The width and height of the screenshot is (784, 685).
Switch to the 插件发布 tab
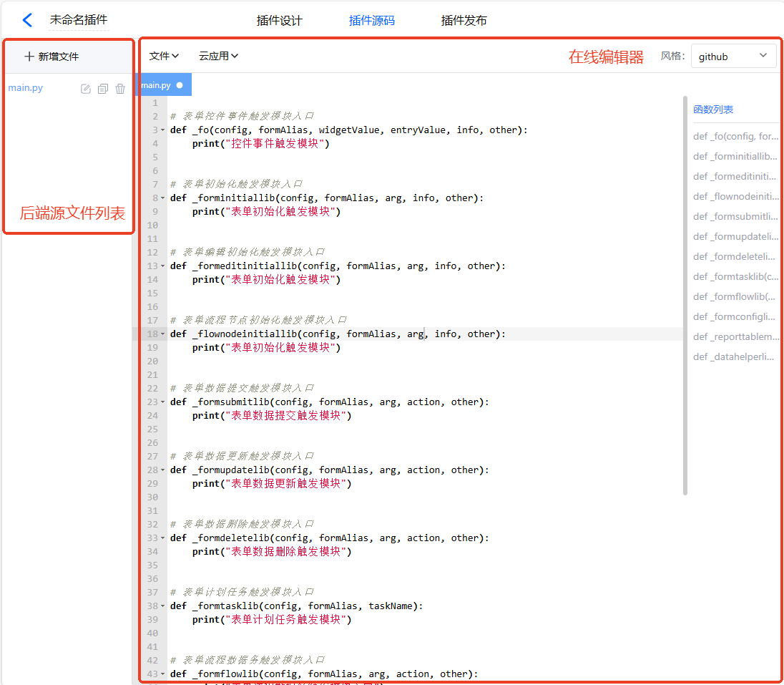point(464,21)
